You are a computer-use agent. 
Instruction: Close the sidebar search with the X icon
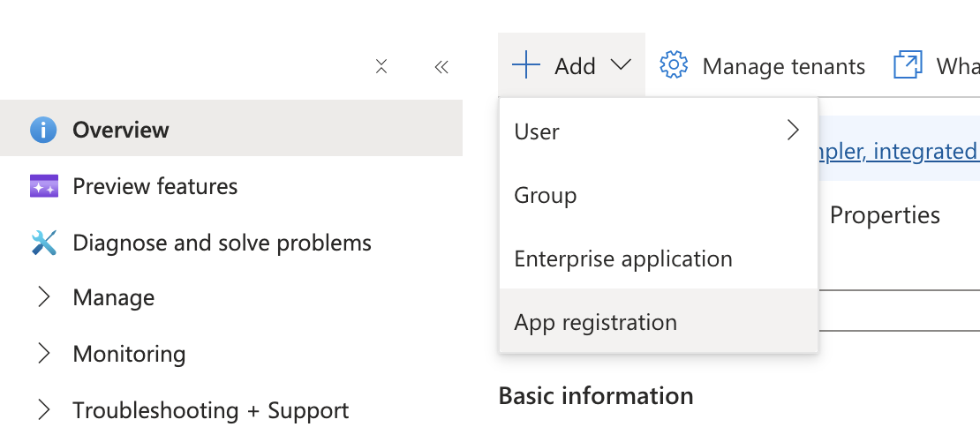click(x=381, y=67)
